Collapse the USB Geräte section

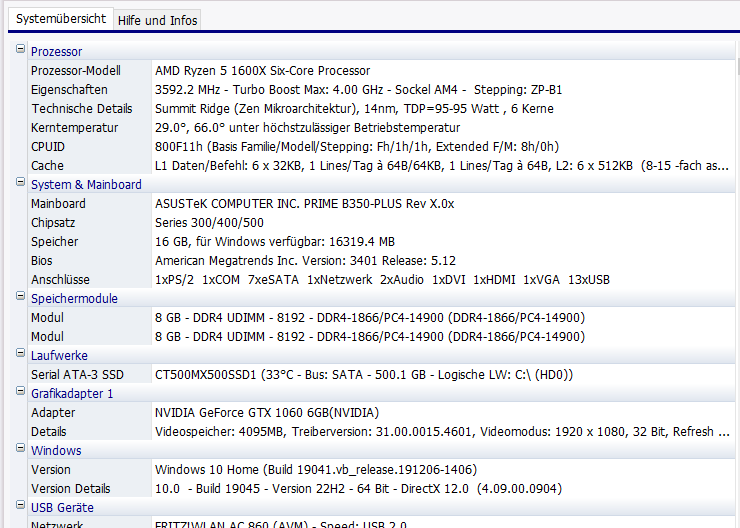pos(20,505)
